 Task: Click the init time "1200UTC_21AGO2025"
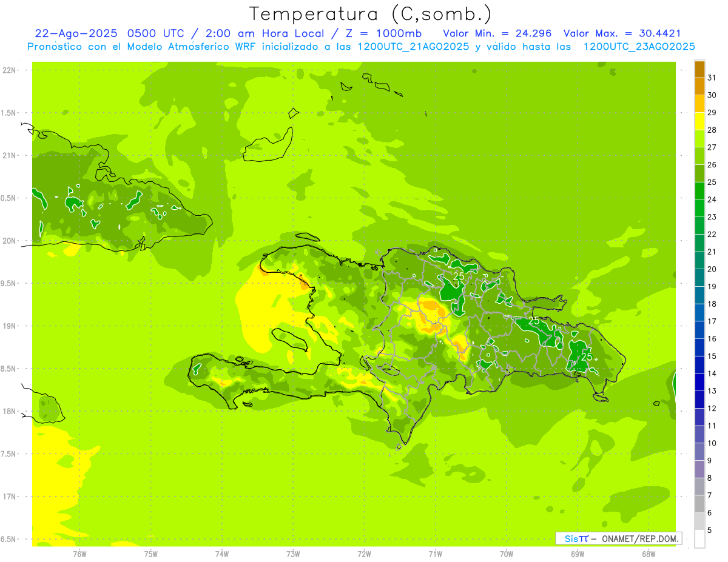pyautogui.click(x=414, y=47)
